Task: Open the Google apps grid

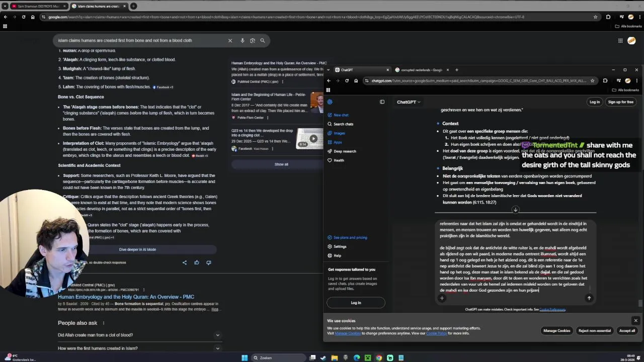Action: [x=620, y=41]
